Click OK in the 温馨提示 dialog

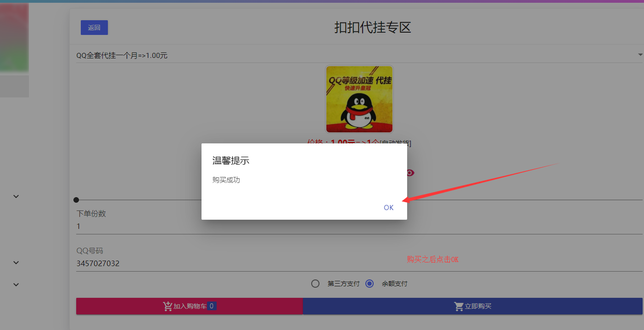[x=389, y=207]
